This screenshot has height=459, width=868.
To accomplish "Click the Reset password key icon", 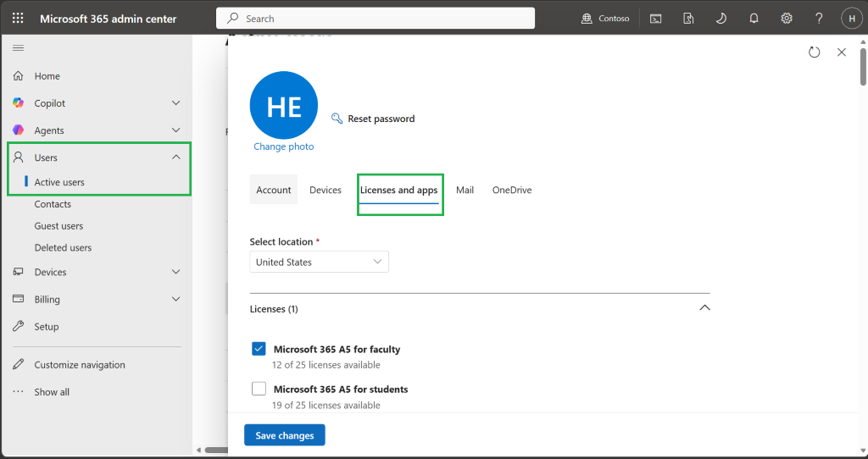I will pos(337,119).
